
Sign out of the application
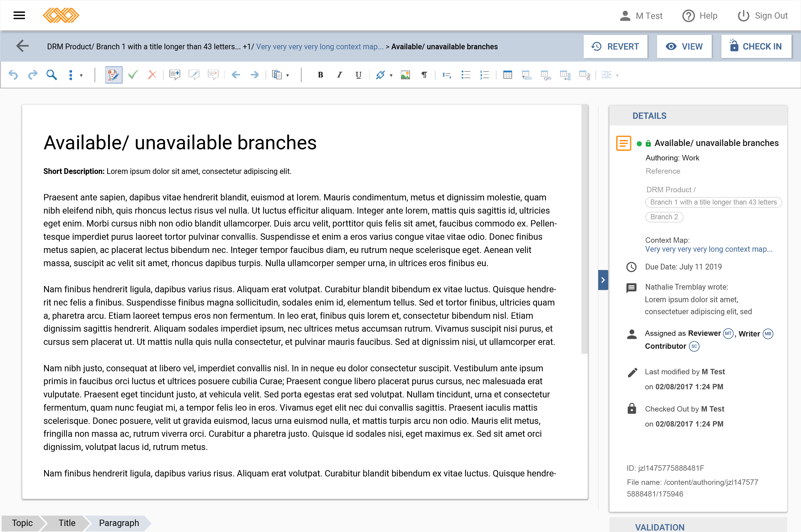763,16
